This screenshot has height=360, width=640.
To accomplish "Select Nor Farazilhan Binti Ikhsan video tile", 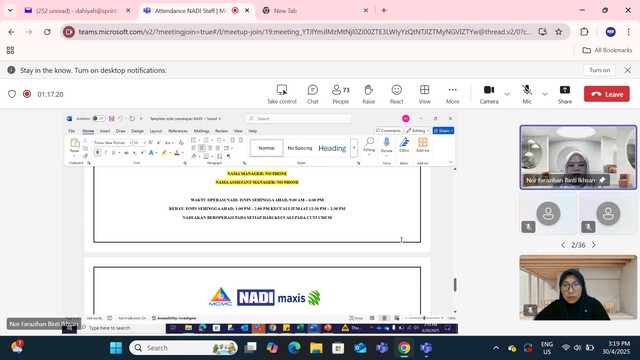I will (578, 158).
